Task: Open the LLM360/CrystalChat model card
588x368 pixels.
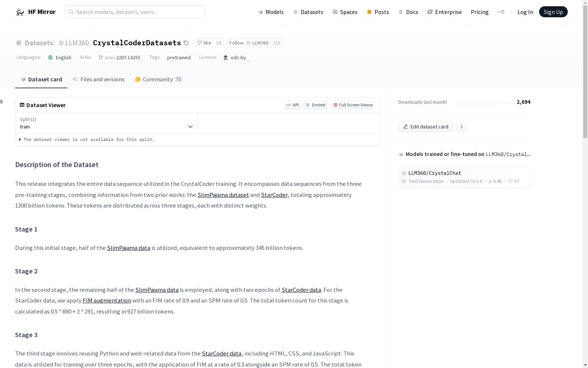Action: 464,177
